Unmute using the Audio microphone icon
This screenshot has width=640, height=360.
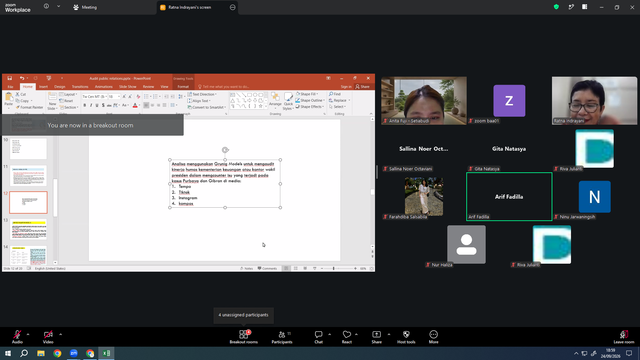pyautogui.click(x=17, y=337)
